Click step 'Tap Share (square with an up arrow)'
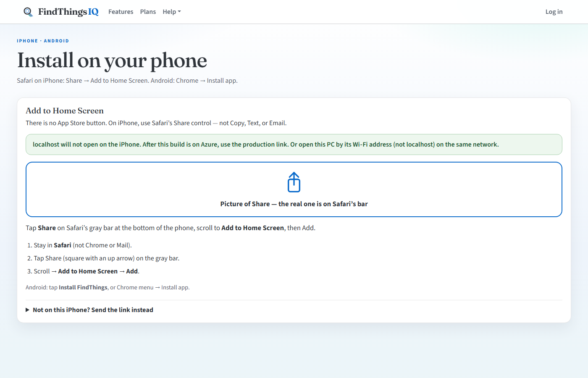The image size is (588, 378). tap(107, 258)
